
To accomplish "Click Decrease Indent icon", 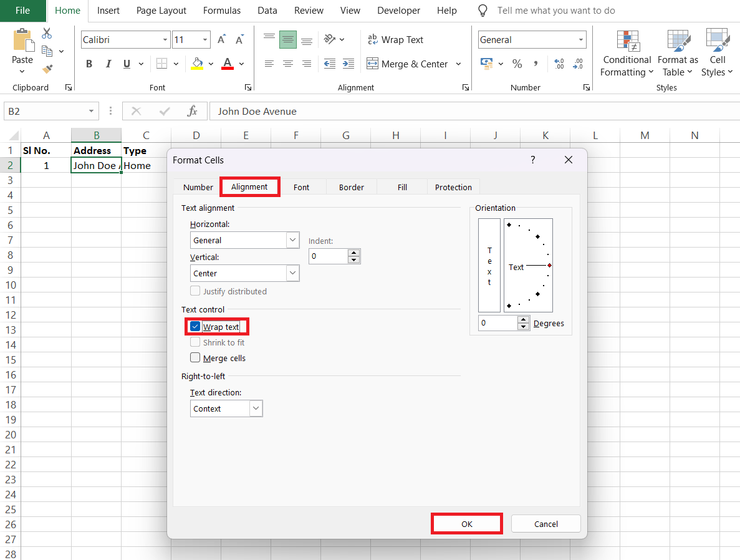I will tap(330, 64).
